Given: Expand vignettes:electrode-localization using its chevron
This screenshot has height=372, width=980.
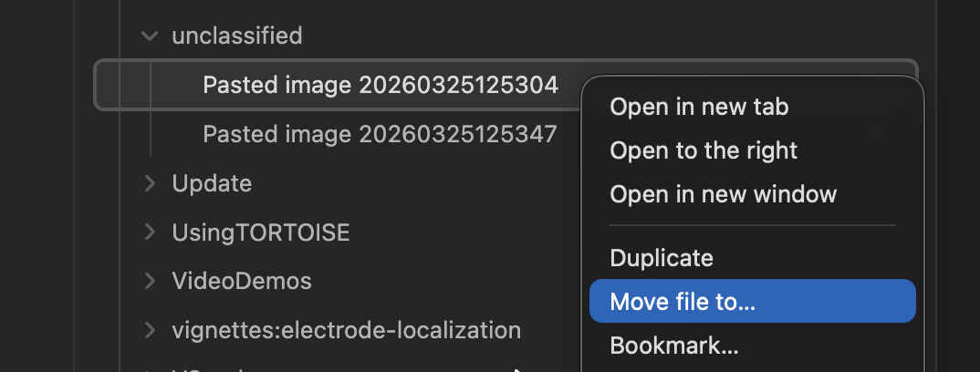Looking at the screenshot, I should point(149,330).
